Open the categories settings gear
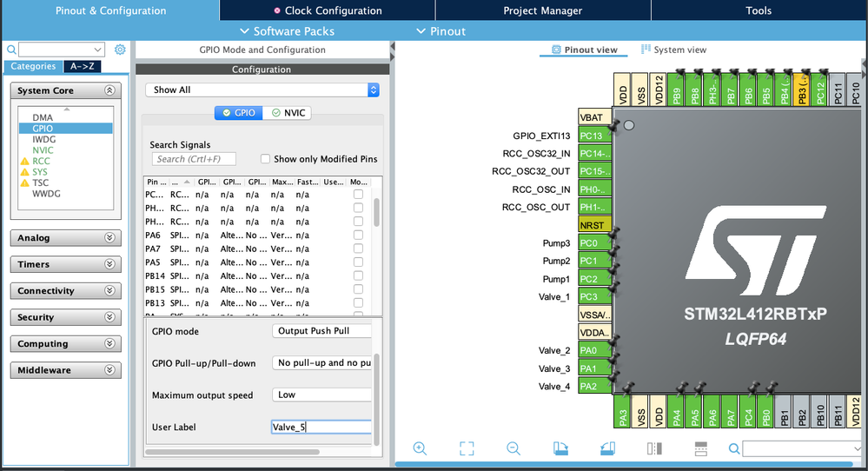The width and height of the screenshot is (868, 471). point(120,50)
